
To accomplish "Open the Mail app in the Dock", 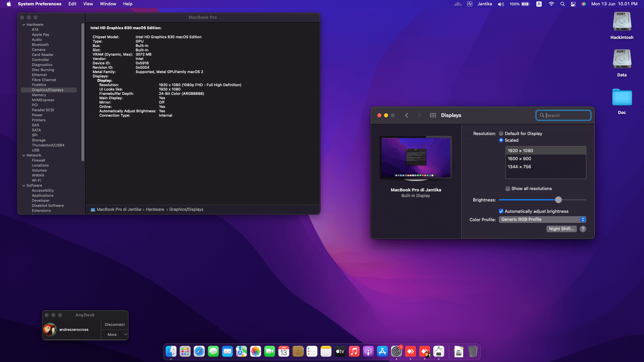I will tap(227, 351).
